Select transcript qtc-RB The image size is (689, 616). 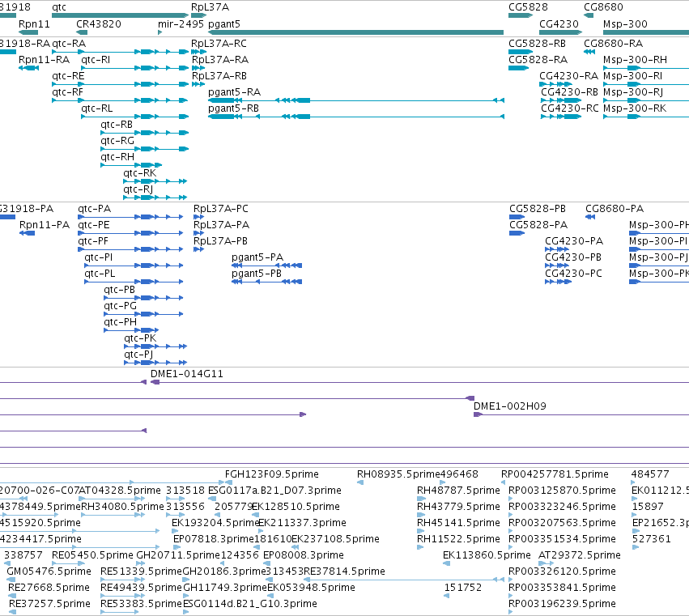[145, 133]
